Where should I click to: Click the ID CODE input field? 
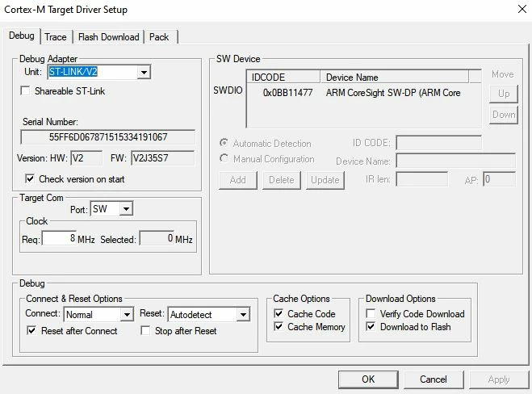(438, 143)
